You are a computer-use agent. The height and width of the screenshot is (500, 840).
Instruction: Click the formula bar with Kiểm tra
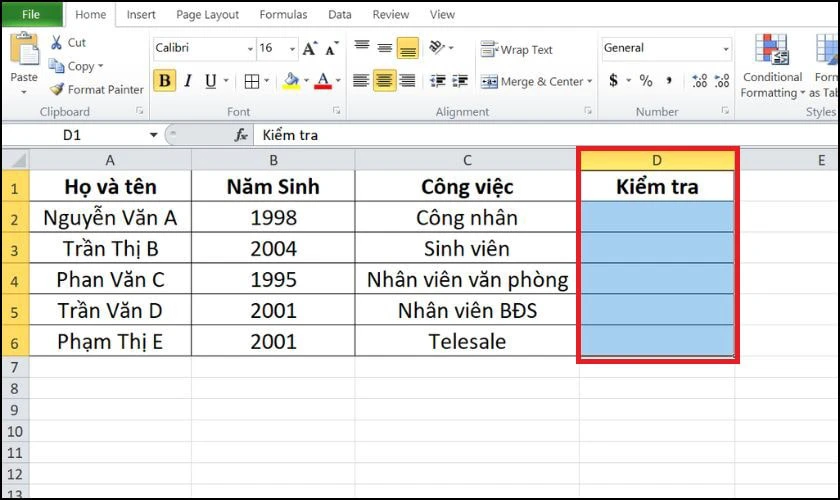[546, 135]
